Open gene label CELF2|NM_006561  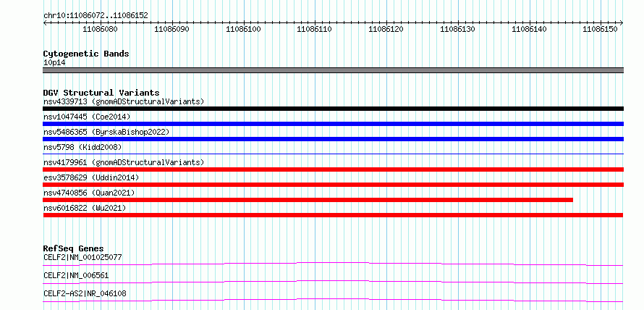76,275
